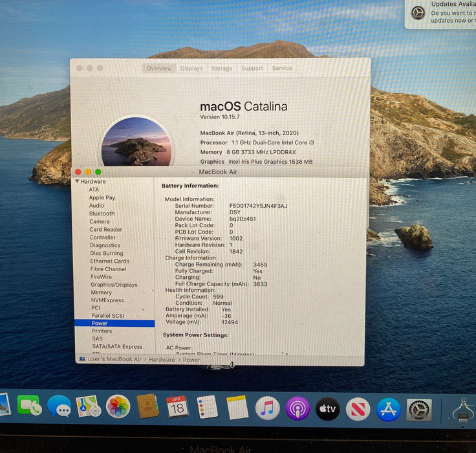
Task: Switch to Overview tab in About This Mac
Action: pos(159,69)
